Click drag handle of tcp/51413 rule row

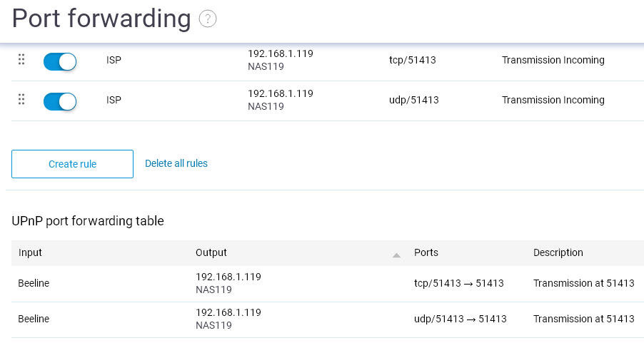(x=21, y=59)
